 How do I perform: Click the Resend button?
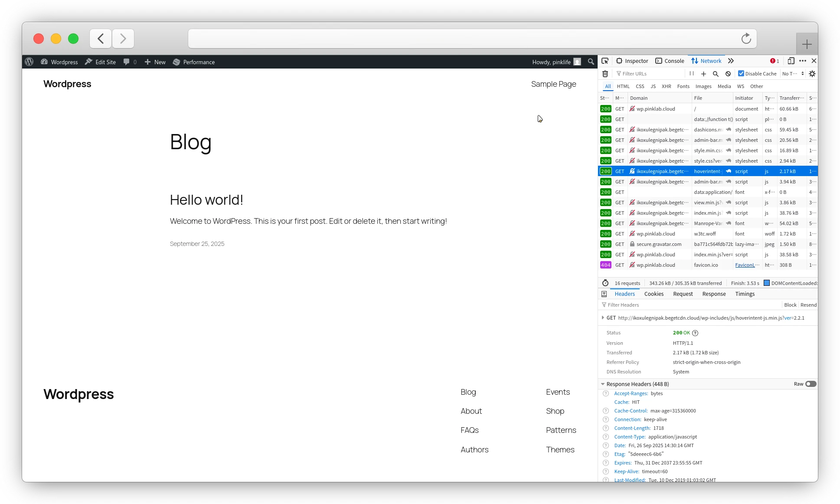(x=808, y=305)
